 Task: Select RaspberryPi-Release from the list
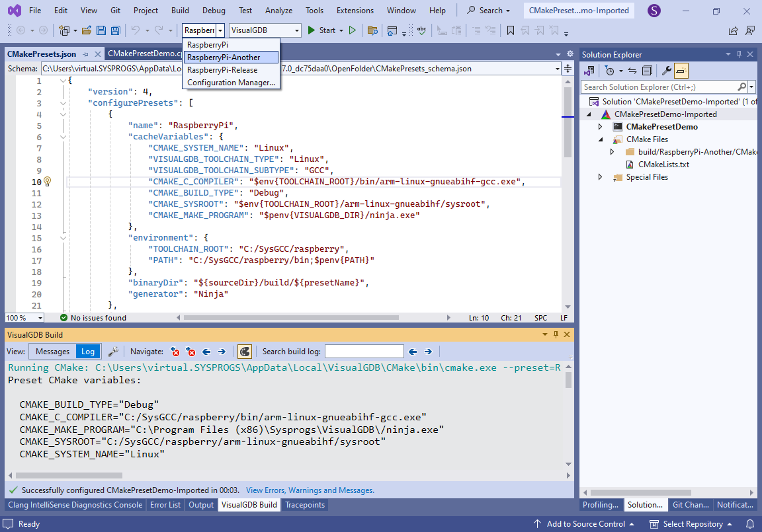click(232, 70)
